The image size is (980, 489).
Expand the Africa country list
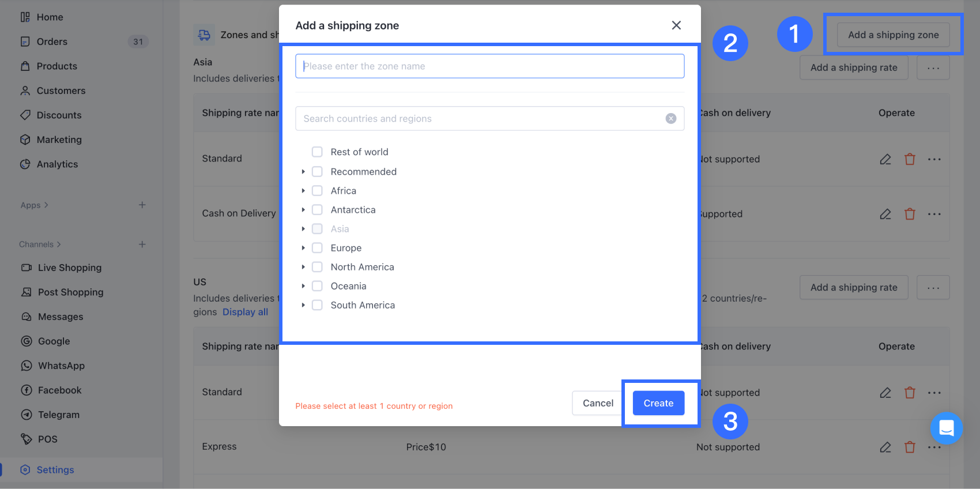pos(303,191)
